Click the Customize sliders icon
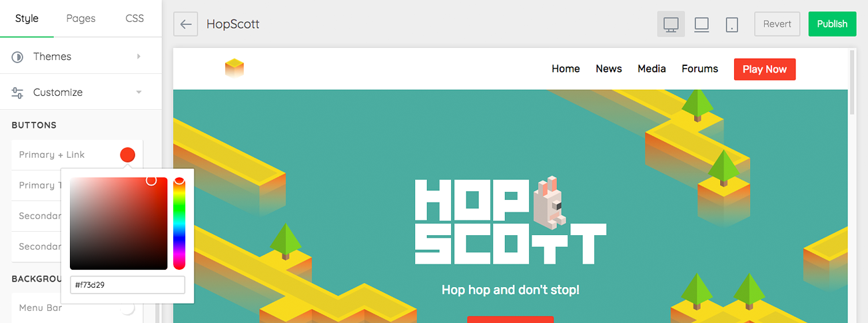 pos(17,93)
